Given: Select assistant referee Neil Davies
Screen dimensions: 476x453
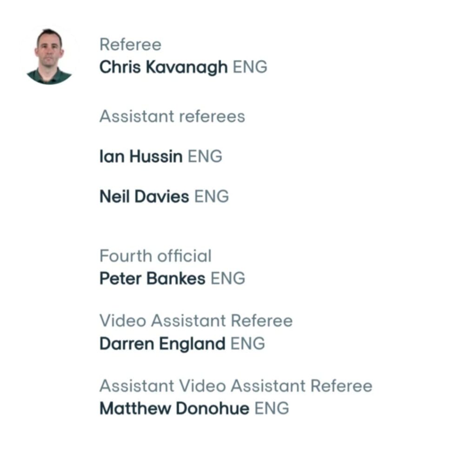Looking at the screenshot, I should tap(144, 197).
